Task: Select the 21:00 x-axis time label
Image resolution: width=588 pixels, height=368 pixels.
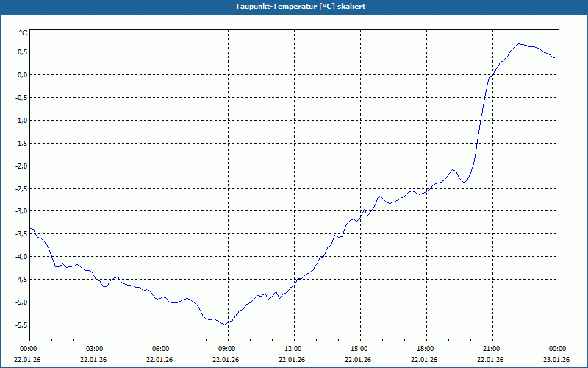Action: (x=492, y=349)
